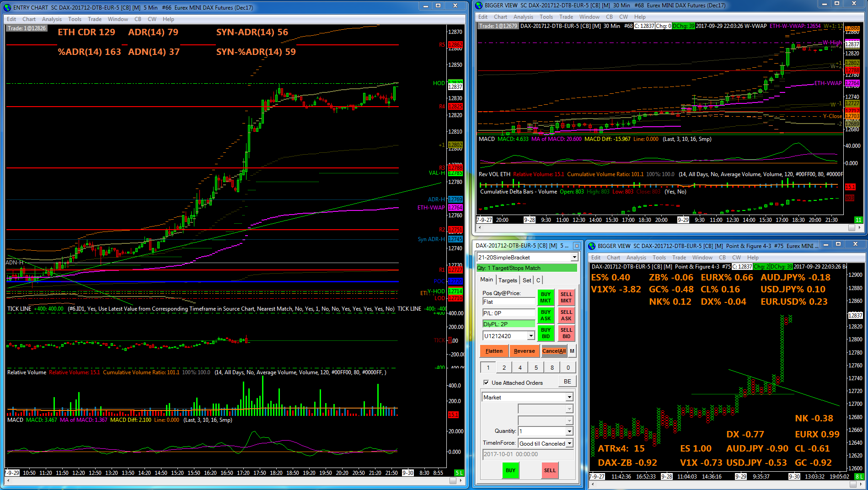The image size is (868, 490).
Task: Select quantity preset 1 in the trade panel
Action: tap(488, 367)
